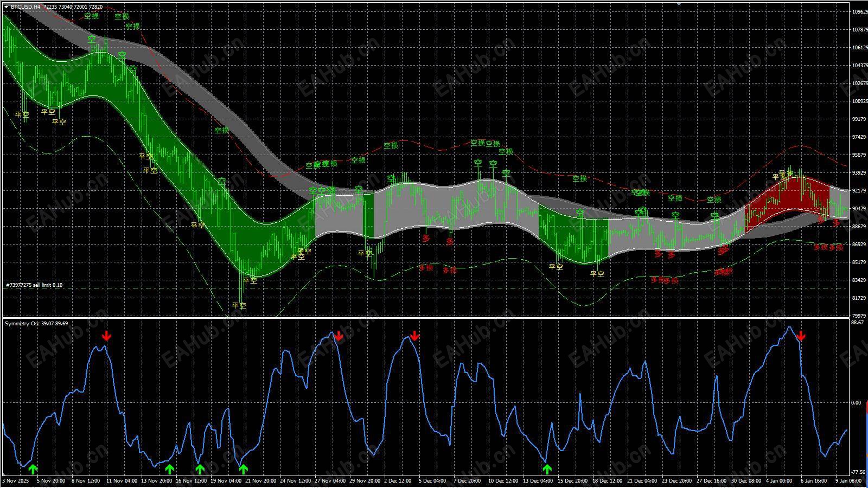Click the triangle before BTCUSD,H4 title
The image size is (868, 488).
[6, 7]
